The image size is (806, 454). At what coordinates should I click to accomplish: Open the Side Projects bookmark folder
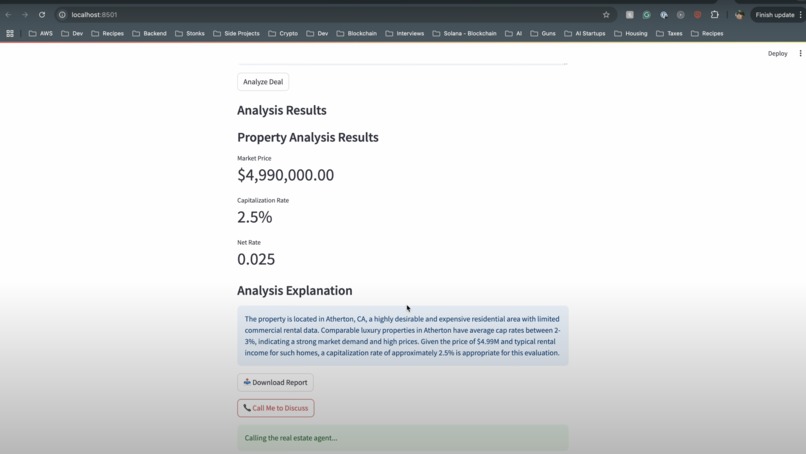236,33
